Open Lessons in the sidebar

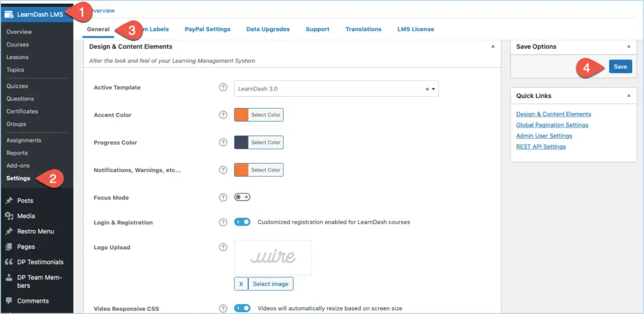pyautogui.click(x=18, y=57)
